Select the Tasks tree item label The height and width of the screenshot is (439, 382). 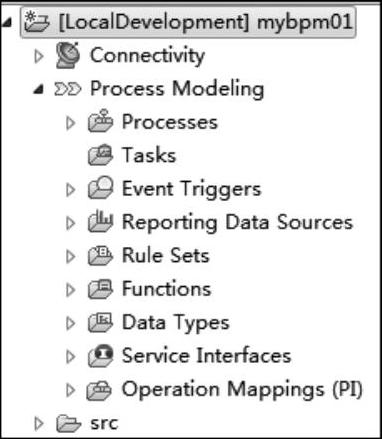149,155
